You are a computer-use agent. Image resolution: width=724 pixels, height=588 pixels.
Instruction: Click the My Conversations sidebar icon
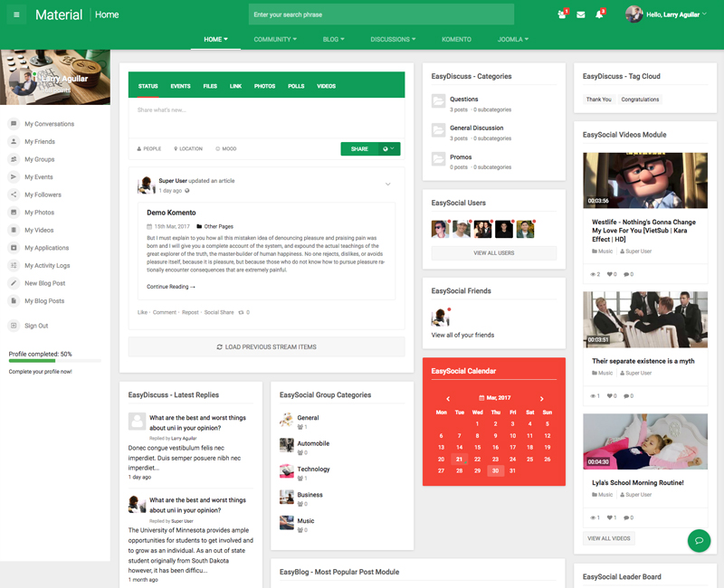tap(14, 124)
